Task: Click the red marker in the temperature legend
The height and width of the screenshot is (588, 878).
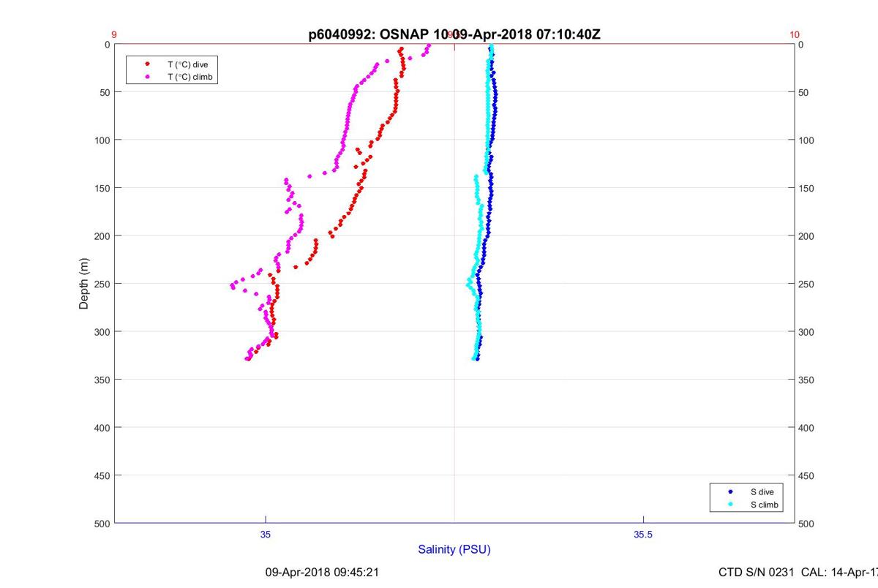Action: pos(147,64)
